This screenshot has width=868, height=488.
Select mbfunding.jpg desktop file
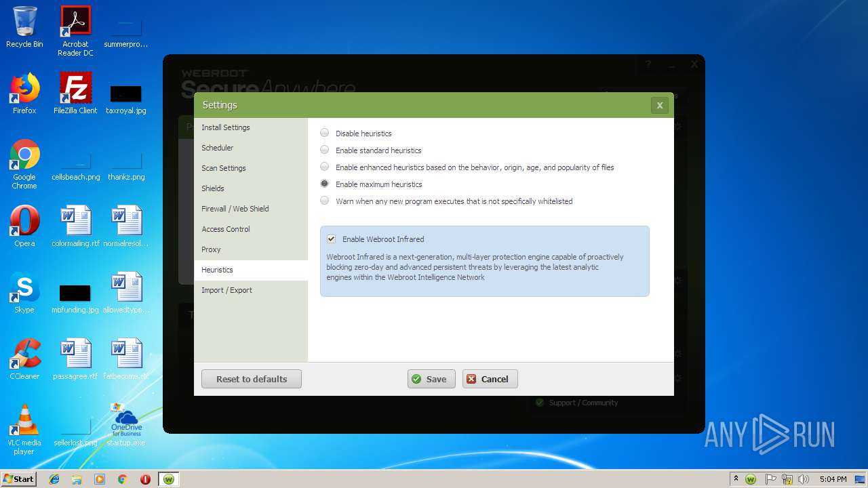75,299
